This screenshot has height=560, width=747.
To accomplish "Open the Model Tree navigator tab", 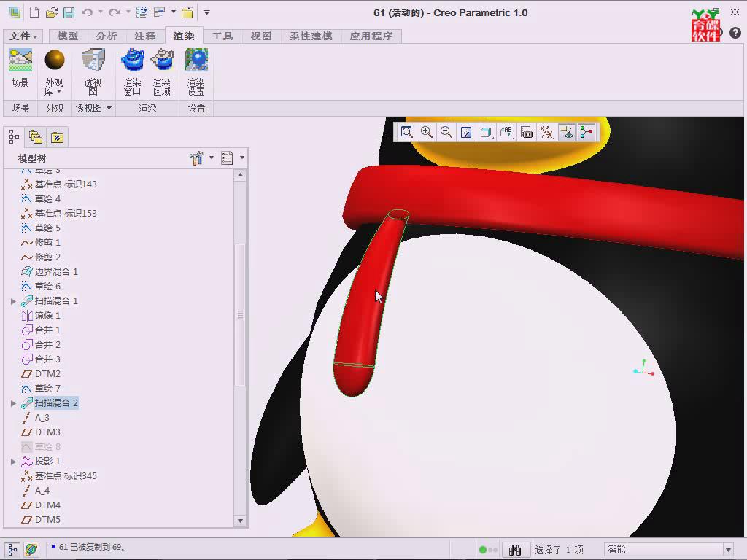I will (15, 137).
